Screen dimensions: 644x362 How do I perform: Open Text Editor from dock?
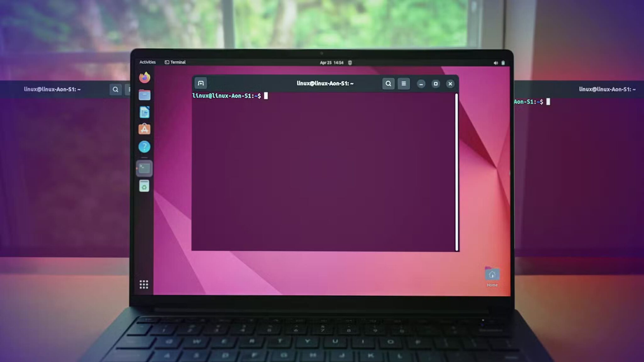pos(145,112)
